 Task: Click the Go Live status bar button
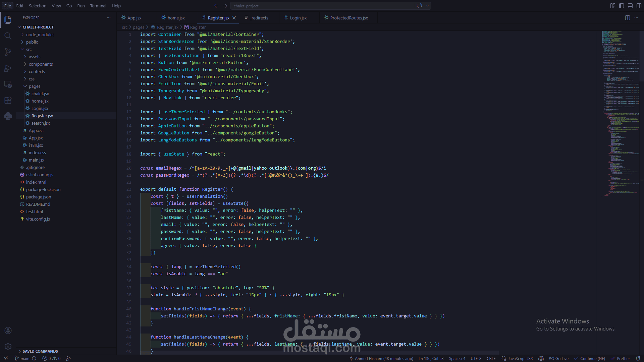559,358
